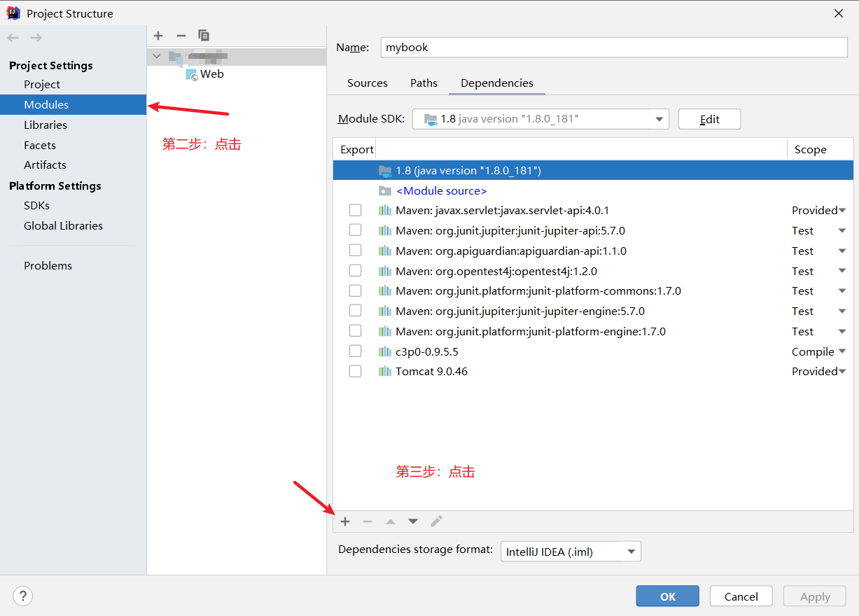Image resolution: width=859 pixels, height=616 pixels.
Task: Select Maven junit-jupiter-engine:5.7.0 row
Action: tap(593, 311)
